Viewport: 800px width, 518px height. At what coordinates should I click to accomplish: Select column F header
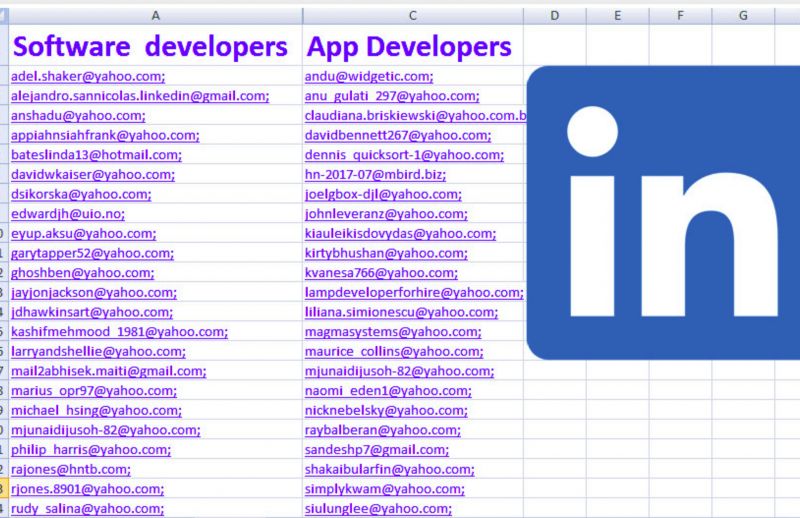(680, 16)
